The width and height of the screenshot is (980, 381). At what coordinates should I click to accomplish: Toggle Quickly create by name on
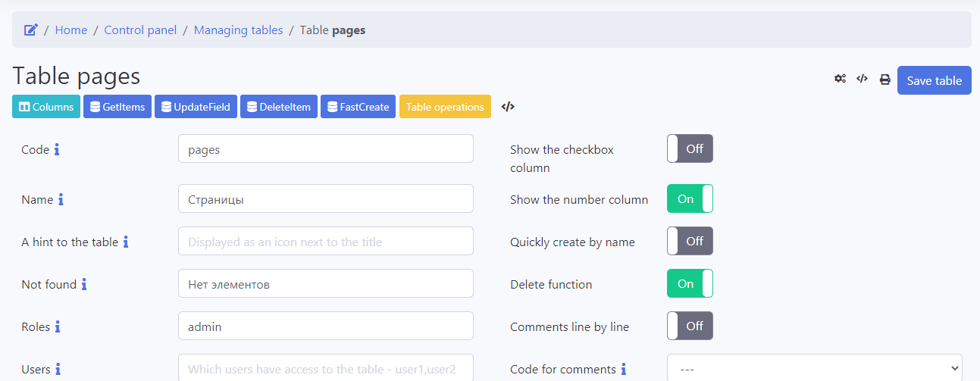[690, 241]
